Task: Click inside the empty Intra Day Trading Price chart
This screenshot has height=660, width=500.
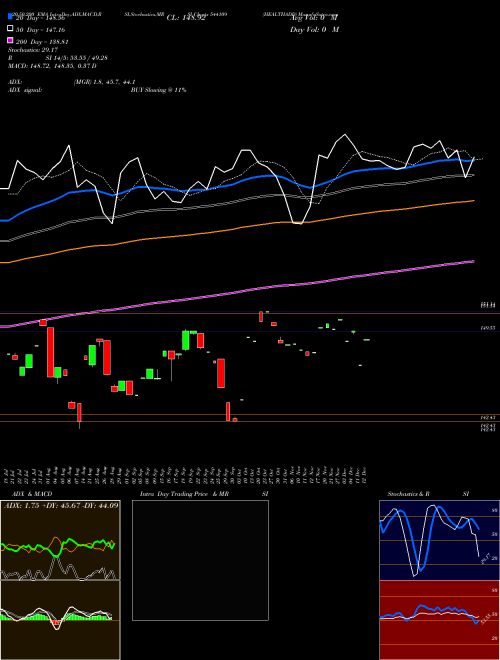Action: point(200,560)
